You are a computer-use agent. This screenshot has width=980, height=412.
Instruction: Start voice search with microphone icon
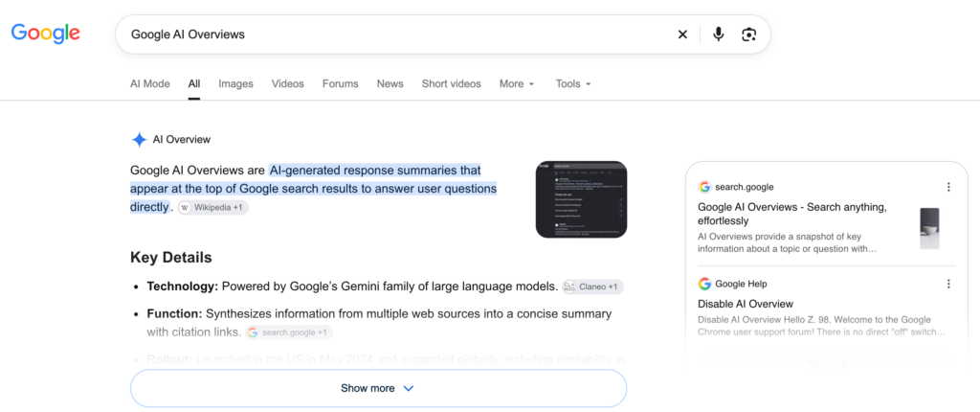coord(718,34)
